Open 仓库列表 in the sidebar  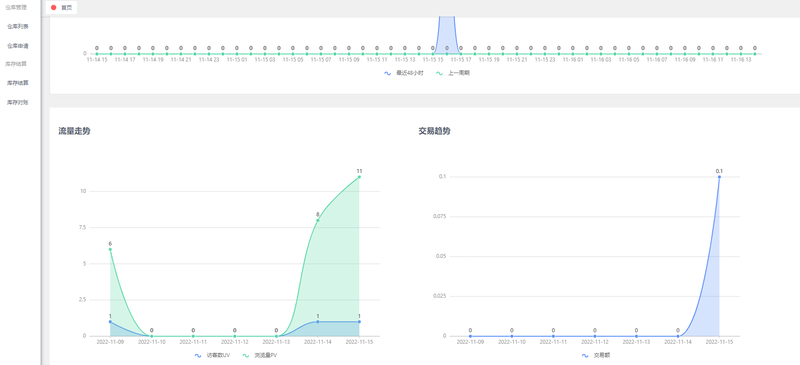(x=18, y=26)
